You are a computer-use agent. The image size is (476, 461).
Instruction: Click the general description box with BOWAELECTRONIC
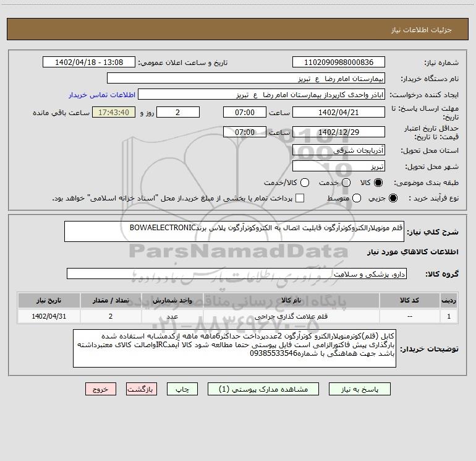234,231
